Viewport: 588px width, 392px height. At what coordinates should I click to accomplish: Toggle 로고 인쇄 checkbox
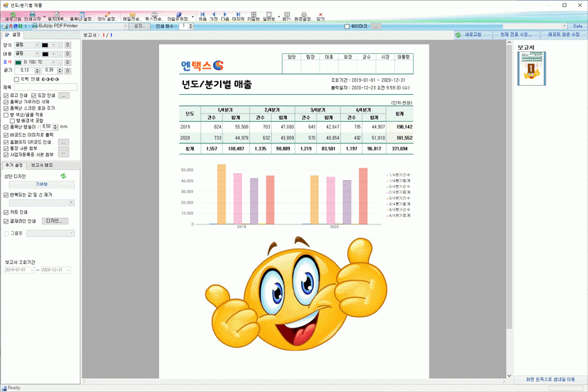pos(6,96)
